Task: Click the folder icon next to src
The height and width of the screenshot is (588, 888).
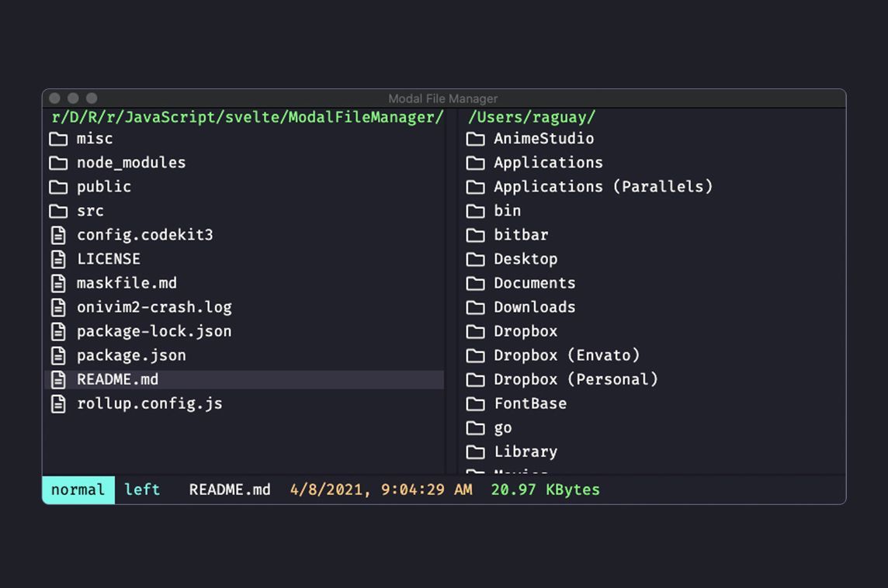Action: click(x=57, y=211)
